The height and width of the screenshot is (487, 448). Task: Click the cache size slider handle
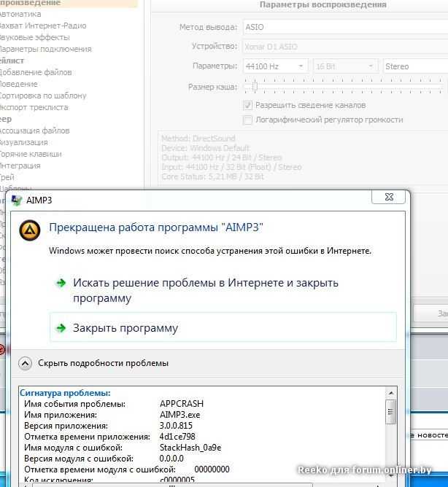255,86
